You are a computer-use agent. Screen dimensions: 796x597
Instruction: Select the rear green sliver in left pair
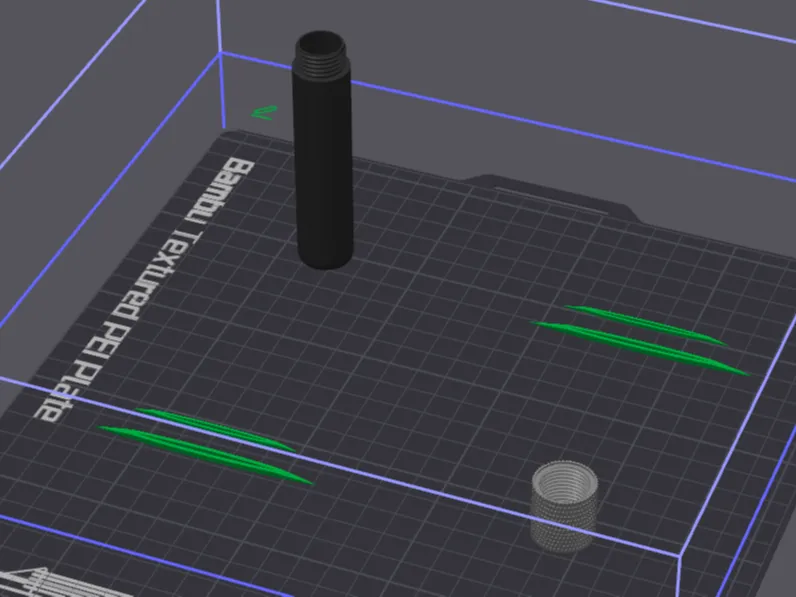click(x=216, y=429)
